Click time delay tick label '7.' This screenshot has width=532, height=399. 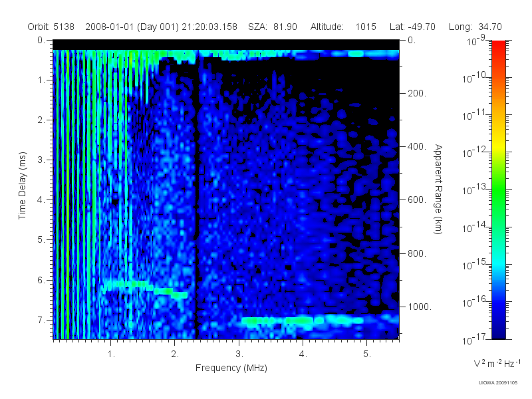pyautogui.click(x=41, y=321)
